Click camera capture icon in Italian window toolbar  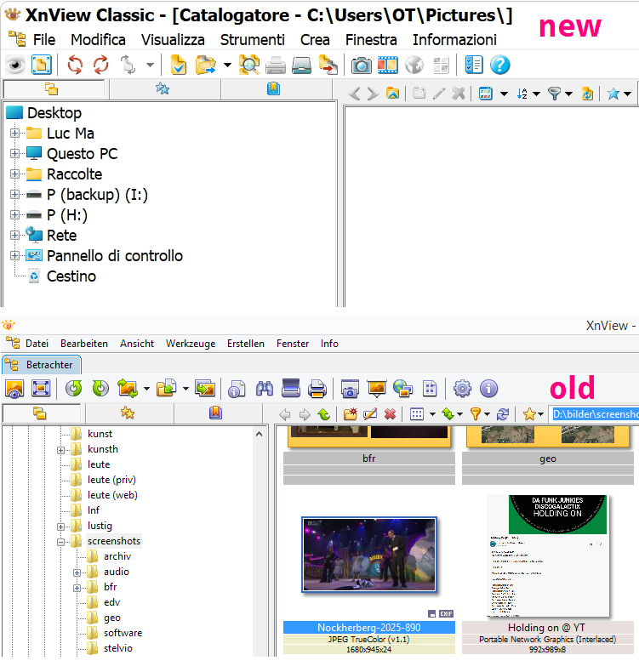[361, 65]
